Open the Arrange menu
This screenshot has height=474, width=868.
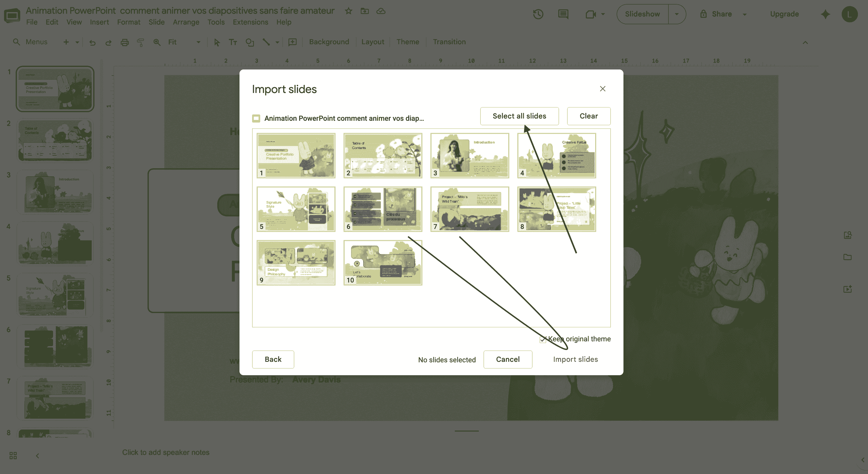tap(186, 22)
